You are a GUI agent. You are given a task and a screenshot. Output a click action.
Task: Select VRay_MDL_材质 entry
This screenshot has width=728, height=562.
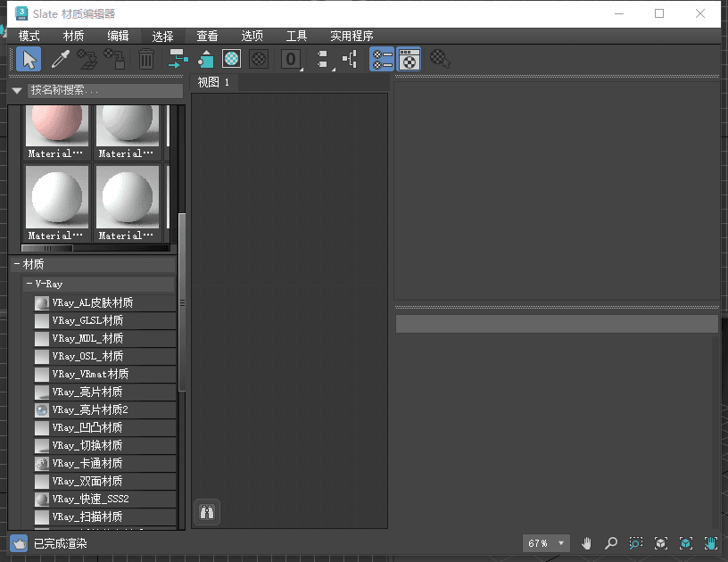105,339
